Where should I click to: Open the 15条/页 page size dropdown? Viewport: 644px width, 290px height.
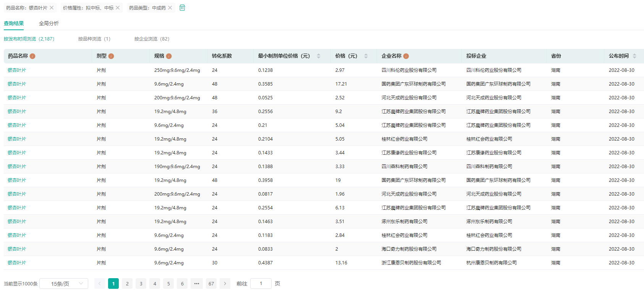click(x=64, y=284)
